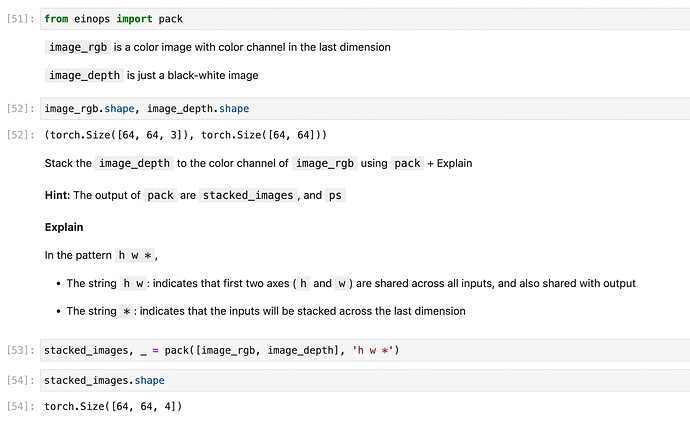Select the [53] cell prompt label
690x422 pixels.
20,350
